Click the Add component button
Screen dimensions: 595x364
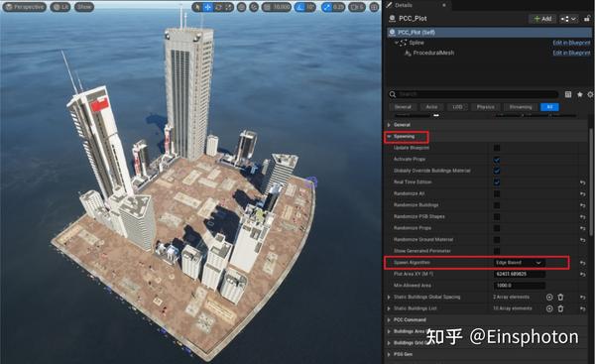point(542,19)
